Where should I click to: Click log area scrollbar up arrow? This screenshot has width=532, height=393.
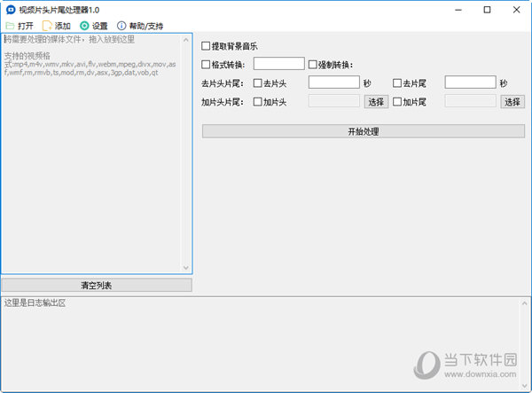525,303
